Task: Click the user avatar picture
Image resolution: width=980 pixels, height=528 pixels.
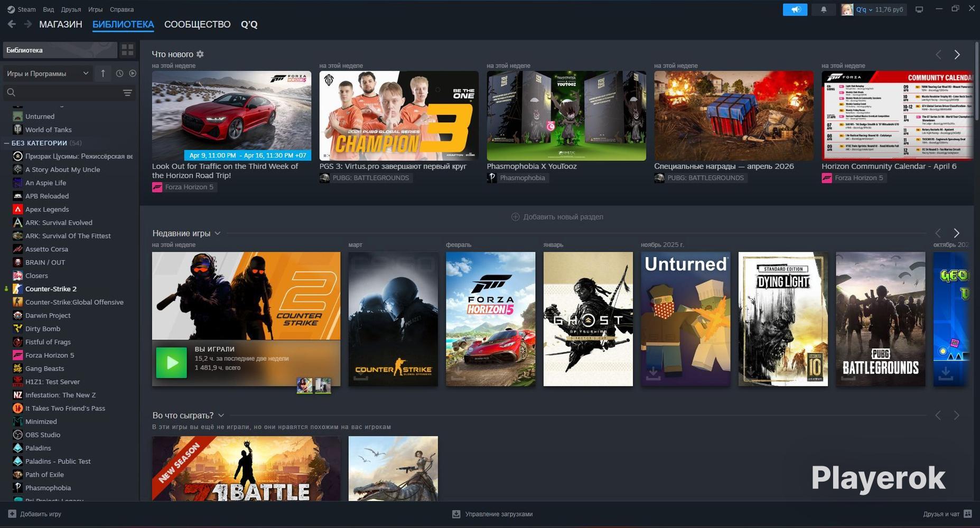Action: [847, 10]
